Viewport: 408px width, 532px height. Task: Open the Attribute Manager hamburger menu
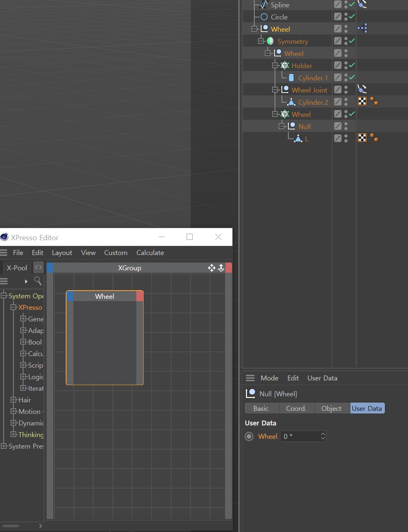[250, 378]
